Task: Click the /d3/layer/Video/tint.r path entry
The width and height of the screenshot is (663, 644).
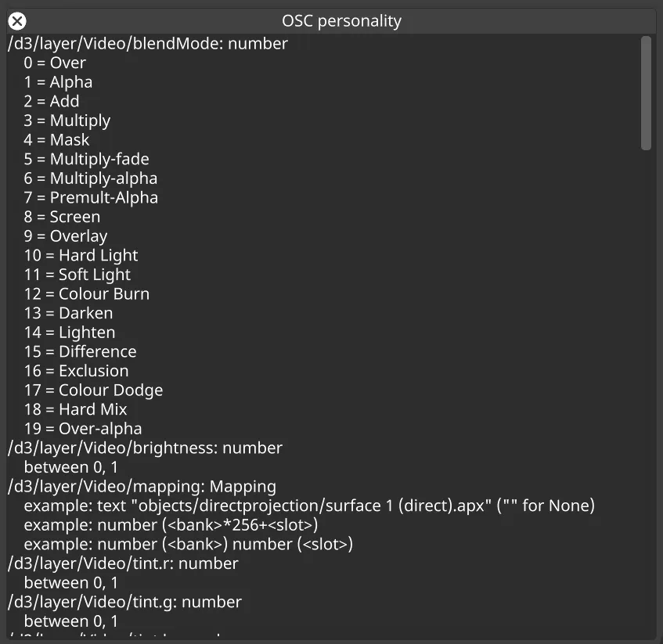Action: pos(122,563)
